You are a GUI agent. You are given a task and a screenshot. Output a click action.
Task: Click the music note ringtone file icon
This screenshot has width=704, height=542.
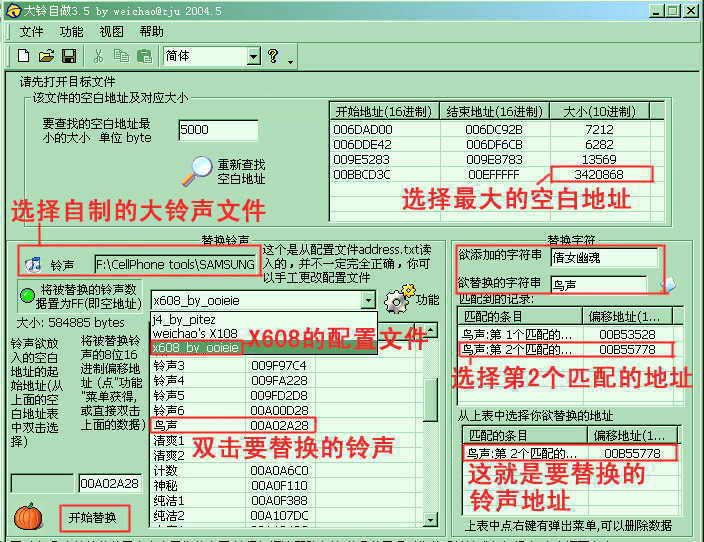[33, 264]
